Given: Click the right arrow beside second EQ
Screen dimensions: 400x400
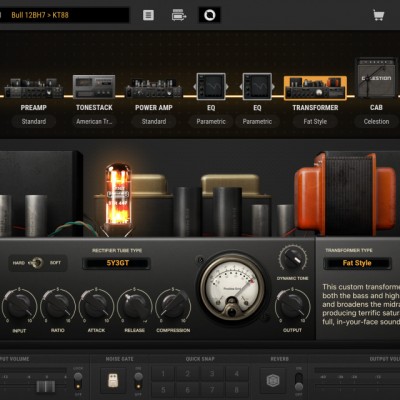Looking at the screenshot, I should point(273,87).
